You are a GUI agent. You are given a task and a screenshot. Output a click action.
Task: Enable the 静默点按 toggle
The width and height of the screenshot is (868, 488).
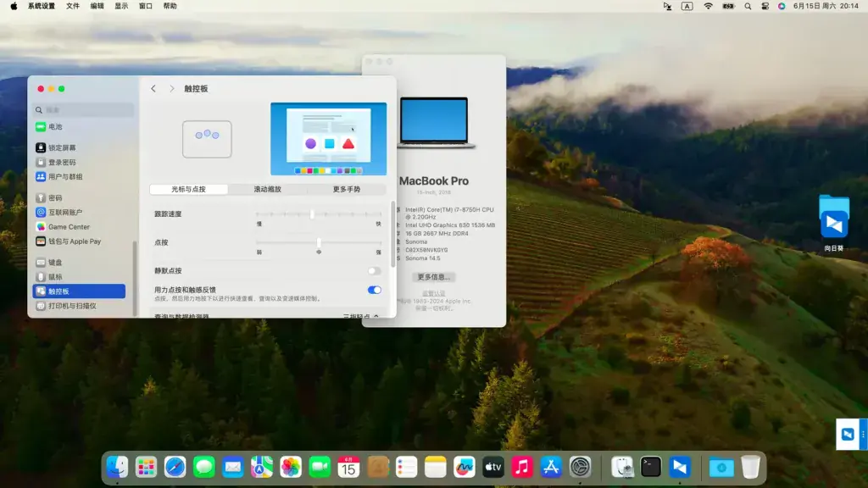(374, 271)
